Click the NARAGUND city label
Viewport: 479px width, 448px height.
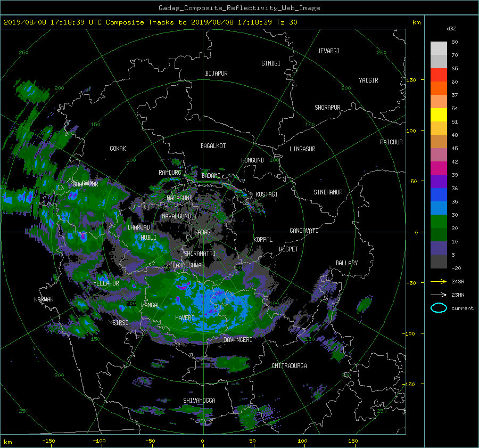(x=180, y=198)
